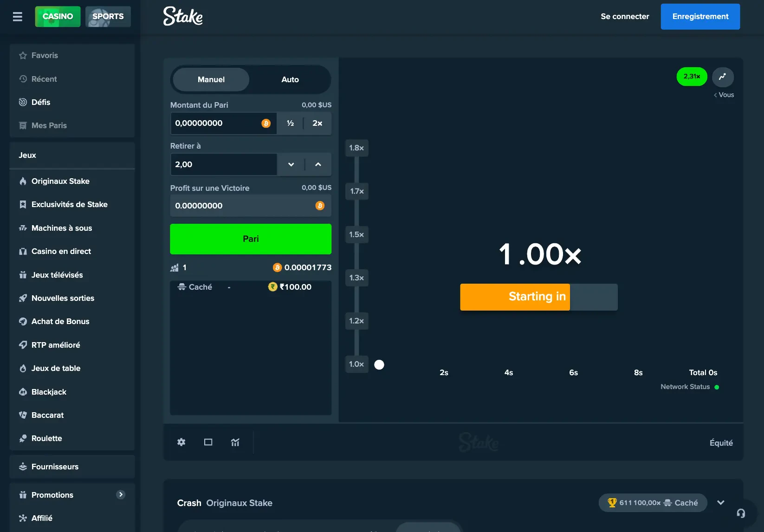This screenshot has width=764, height=532.
Task: Click the Roulette icon
Action: 23,438
